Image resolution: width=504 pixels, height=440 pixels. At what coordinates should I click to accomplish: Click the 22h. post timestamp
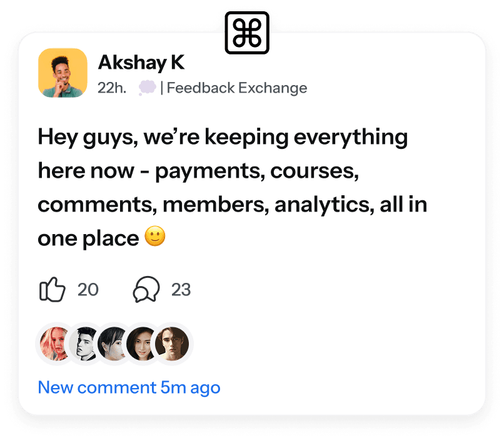[112, 88]
